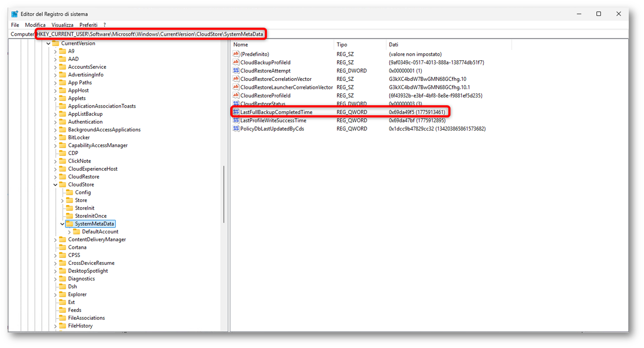Click the CloudRestoreProfileId string value icon

tap(236, 96)
